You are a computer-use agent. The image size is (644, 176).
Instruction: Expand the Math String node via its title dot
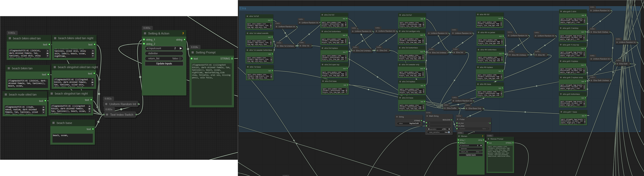tap(427, 116)
